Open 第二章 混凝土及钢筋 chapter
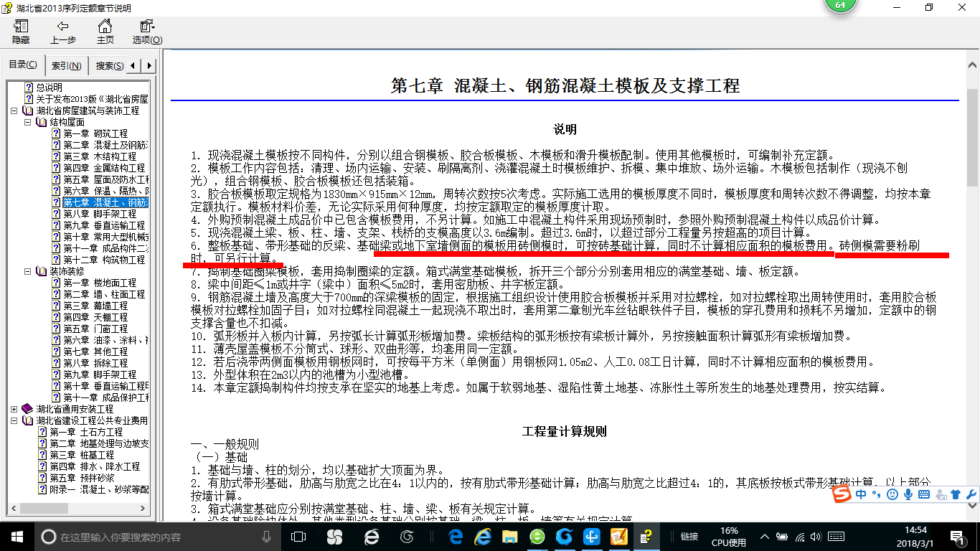This screenshot has width=980, height=551. pyautogui.click(x=105, y=145)
